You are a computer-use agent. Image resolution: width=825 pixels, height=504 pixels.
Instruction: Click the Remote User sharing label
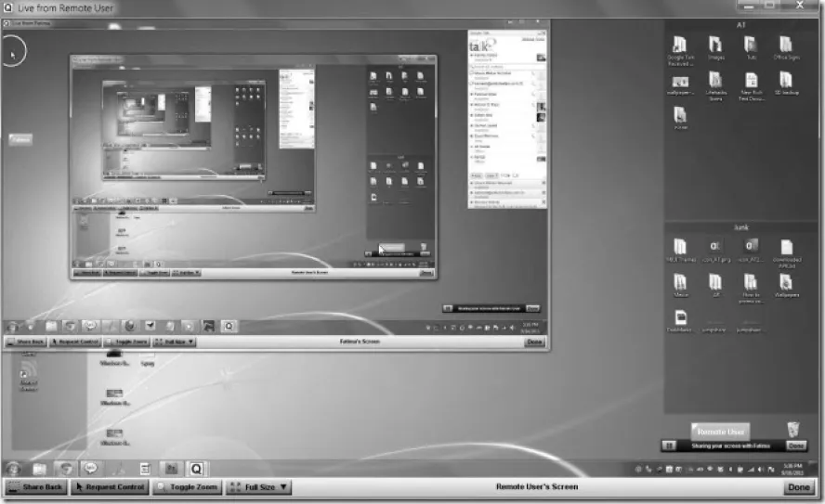[721, 432]
